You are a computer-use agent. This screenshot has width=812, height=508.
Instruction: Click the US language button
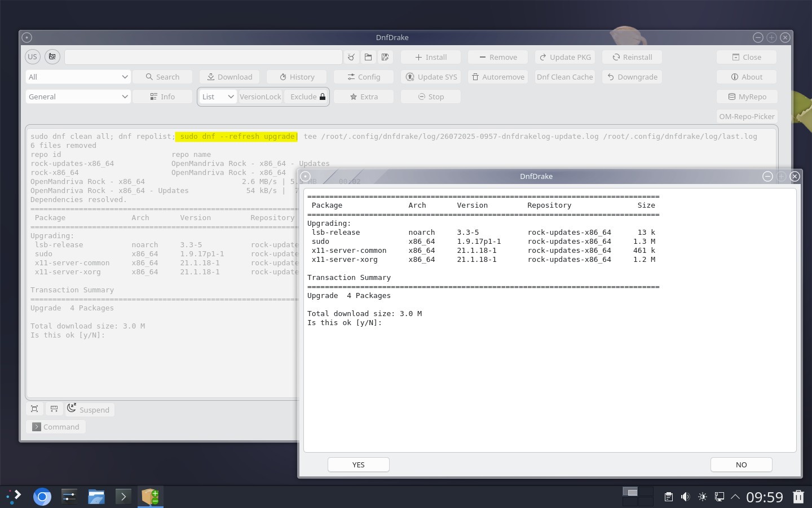point(33,57)
